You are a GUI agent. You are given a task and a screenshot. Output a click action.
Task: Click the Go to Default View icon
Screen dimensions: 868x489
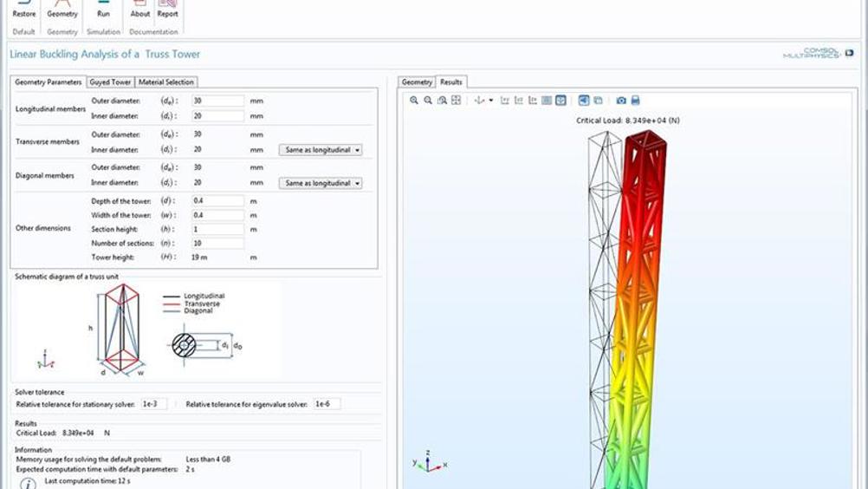(x=479, y=101)
